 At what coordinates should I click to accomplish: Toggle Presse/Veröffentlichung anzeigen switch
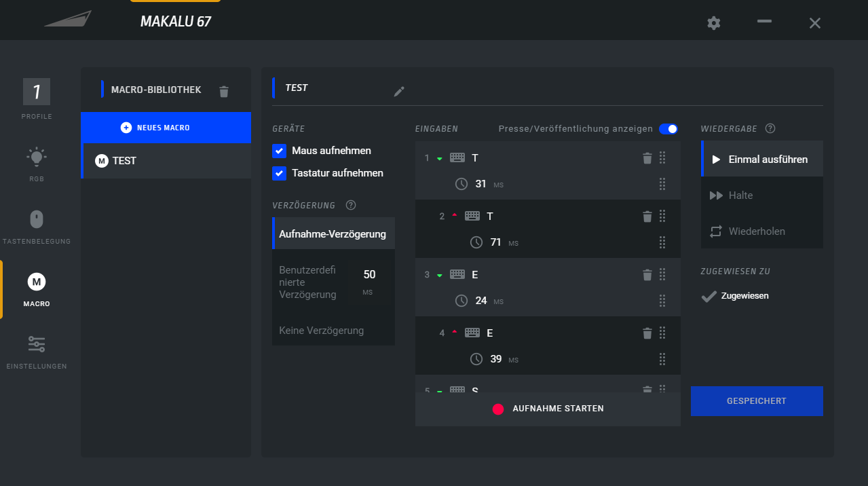tap(668, 129)
